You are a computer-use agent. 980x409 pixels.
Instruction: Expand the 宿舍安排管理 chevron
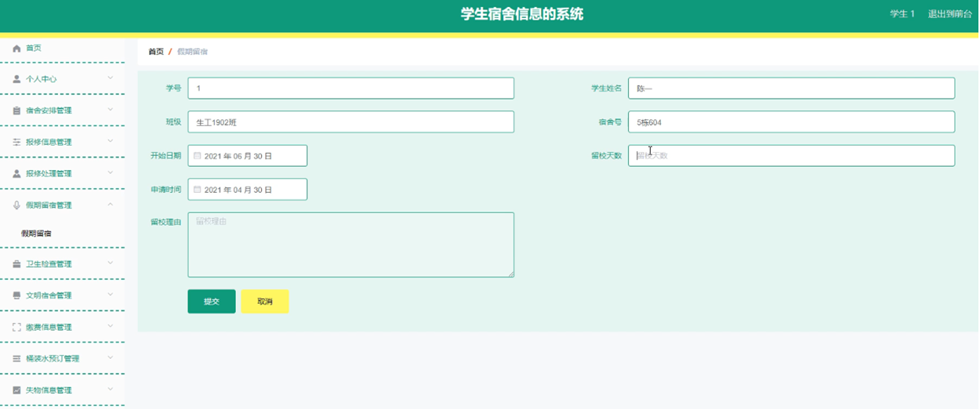(x=111, y=110)
